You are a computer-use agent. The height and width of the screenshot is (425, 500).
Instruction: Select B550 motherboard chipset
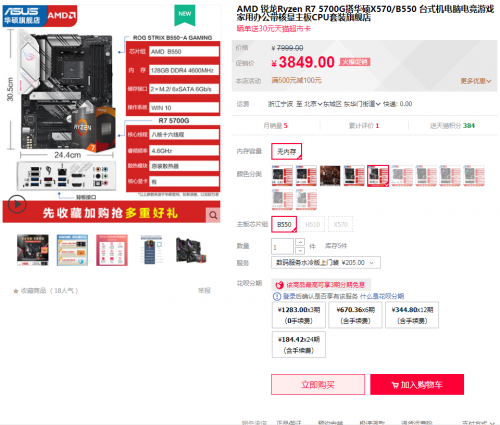[284, 224]
